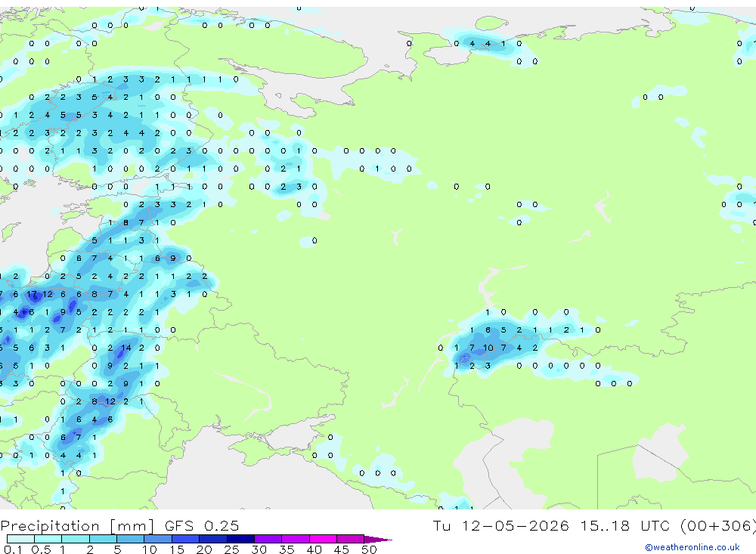Screen dimensions: 756x554
Task: Click the 'GFS 0.25' model label
Action: 202,525
